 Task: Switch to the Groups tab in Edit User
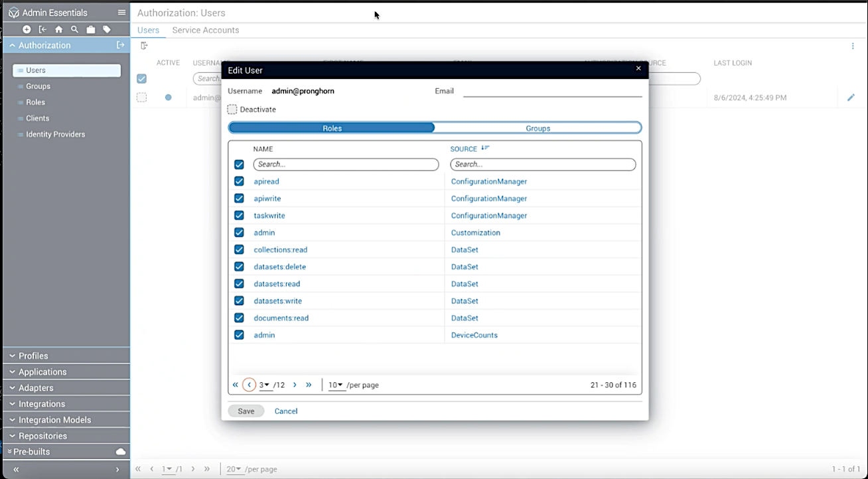538,128
